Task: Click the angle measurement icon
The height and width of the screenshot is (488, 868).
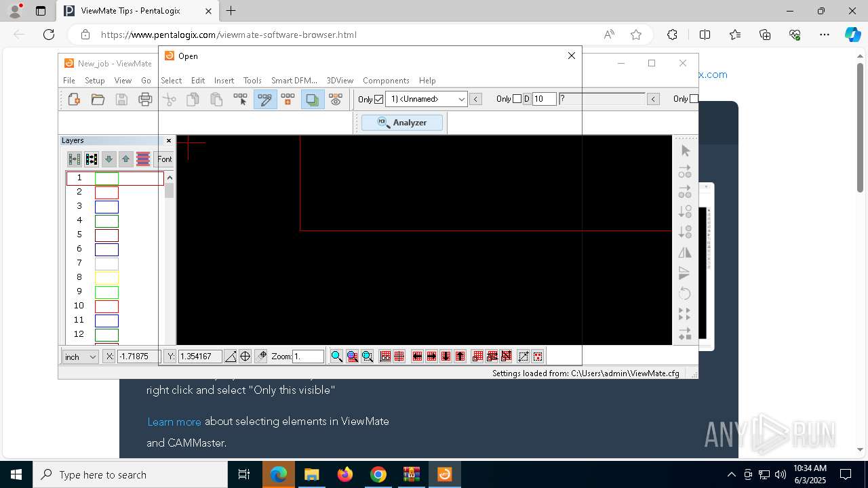Action: point(231,357)
